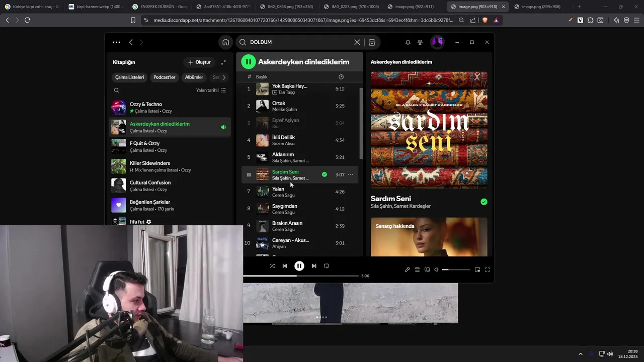The height and width of the screenshot is (362, 644).
Task: Pause Sardım Seni using row pause icon
Action: click(249, 175)
